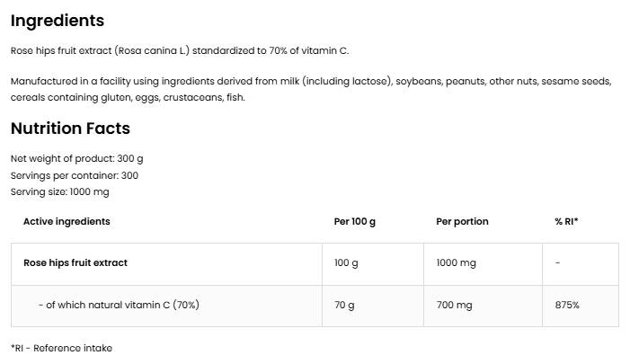
Task: Click the 70 g table cell
Action: click(344, 306)
